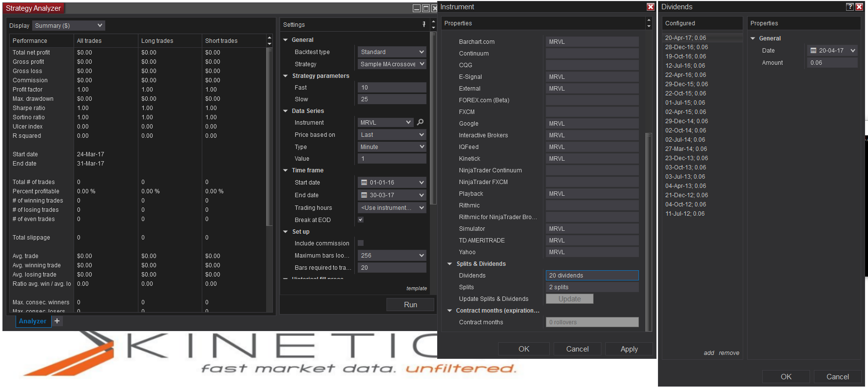Open calendar icon in Dividends Date field
Image resolution: width=868 pixels, height=390 pixels.
[813, 51]
